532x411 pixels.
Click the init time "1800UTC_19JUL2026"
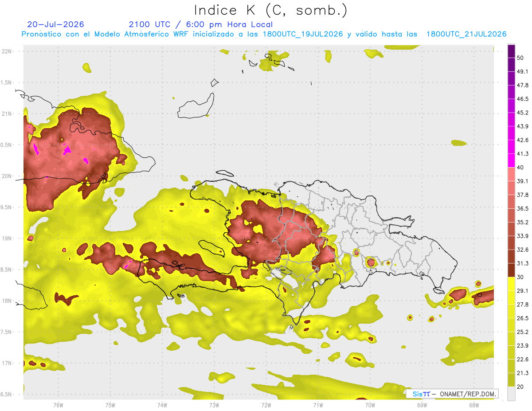tap(302, 34)
